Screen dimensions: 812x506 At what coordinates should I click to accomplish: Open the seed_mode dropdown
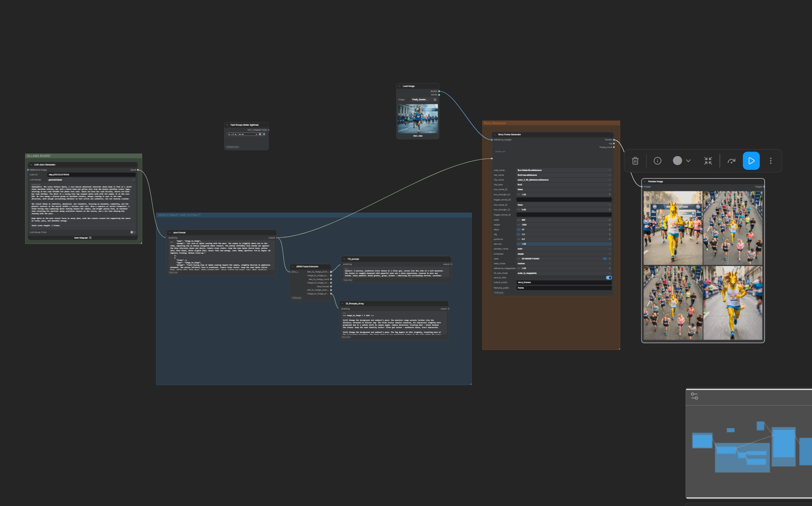pos(564,264)
